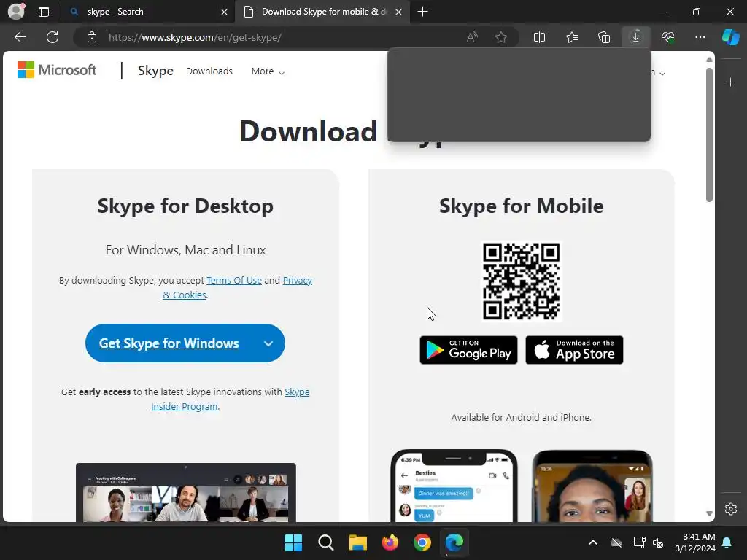This screenshot has width=747, height=560.
Task: Click the video call phone screenshot
Action: click(592, 486)
